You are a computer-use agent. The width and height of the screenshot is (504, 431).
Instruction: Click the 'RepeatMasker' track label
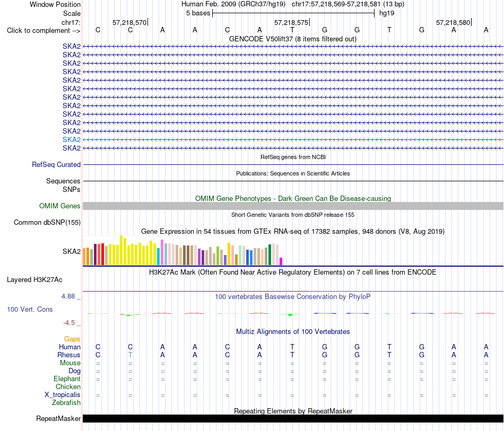[58, 418]
